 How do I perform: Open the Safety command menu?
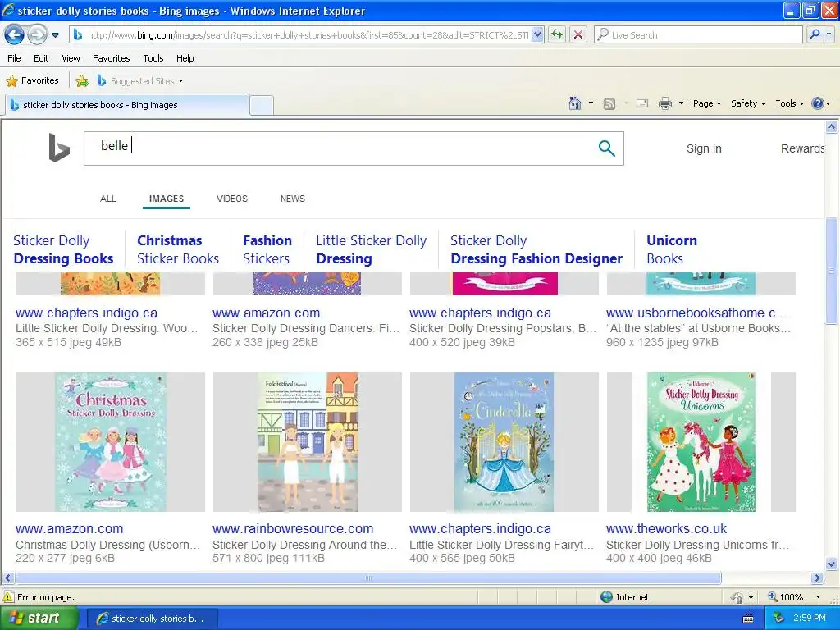click(748, 103)
